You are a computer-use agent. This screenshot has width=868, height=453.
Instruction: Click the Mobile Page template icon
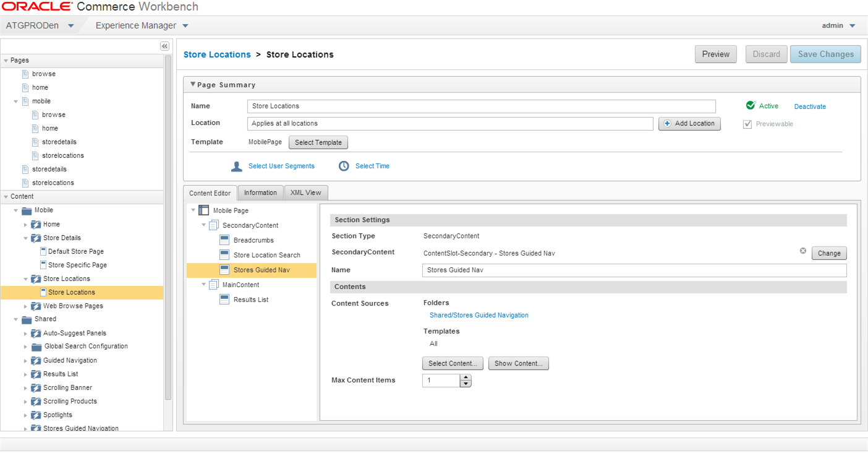click(204, 210)
